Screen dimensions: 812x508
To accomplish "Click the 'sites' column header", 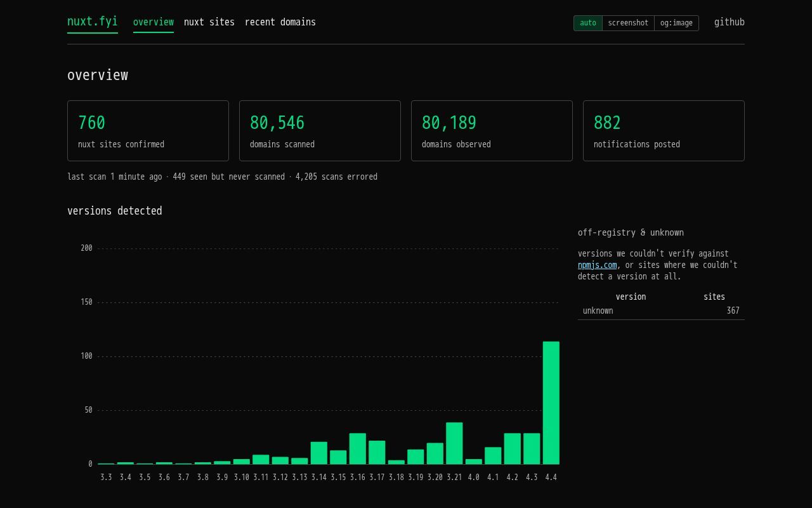I will [x=714, y=297].
